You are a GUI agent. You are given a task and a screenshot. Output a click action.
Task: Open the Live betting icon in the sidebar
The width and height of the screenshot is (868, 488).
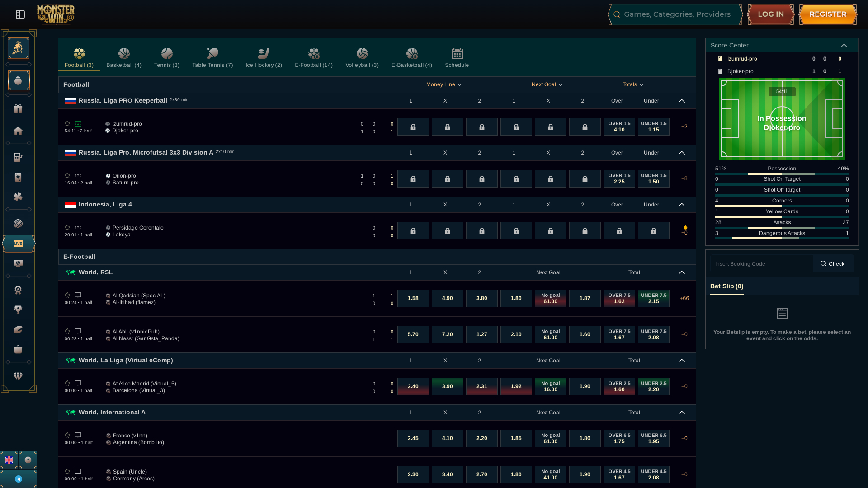(x=18, y=244)
